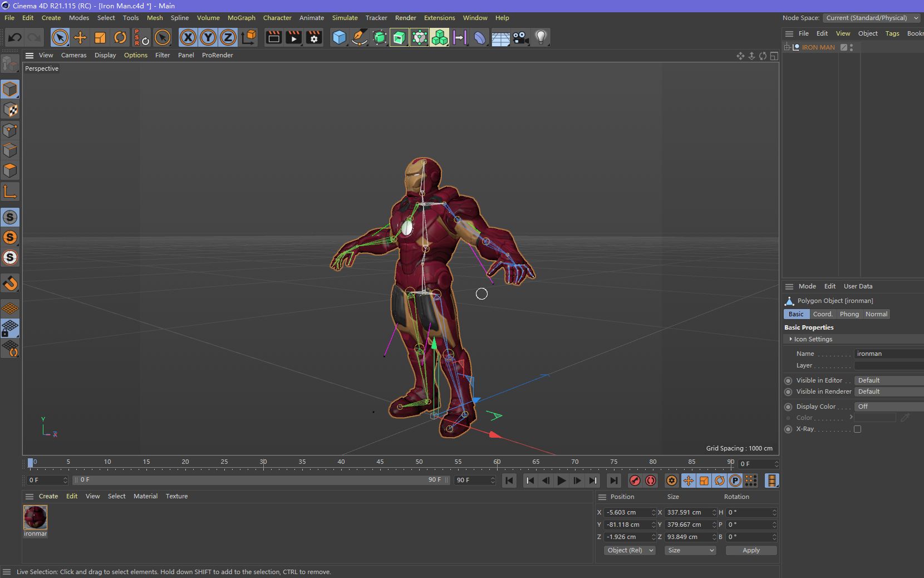924x578 pixels.
Task: Open Visible in Renderer dropdown
Action: point(889,391)
